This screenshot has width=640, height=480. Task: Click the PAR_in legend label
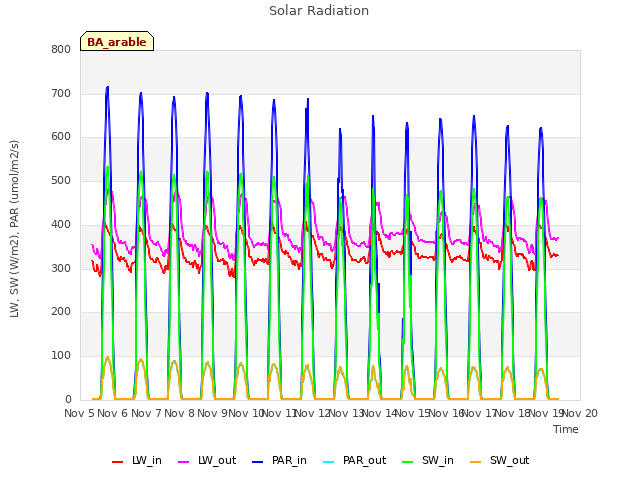click(289, 460)
